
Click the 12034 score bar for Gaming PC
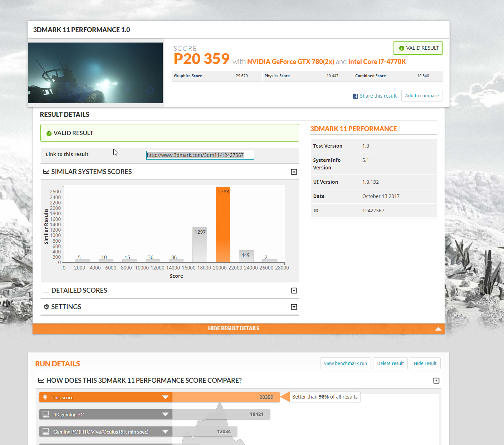(x=205, y=431)
